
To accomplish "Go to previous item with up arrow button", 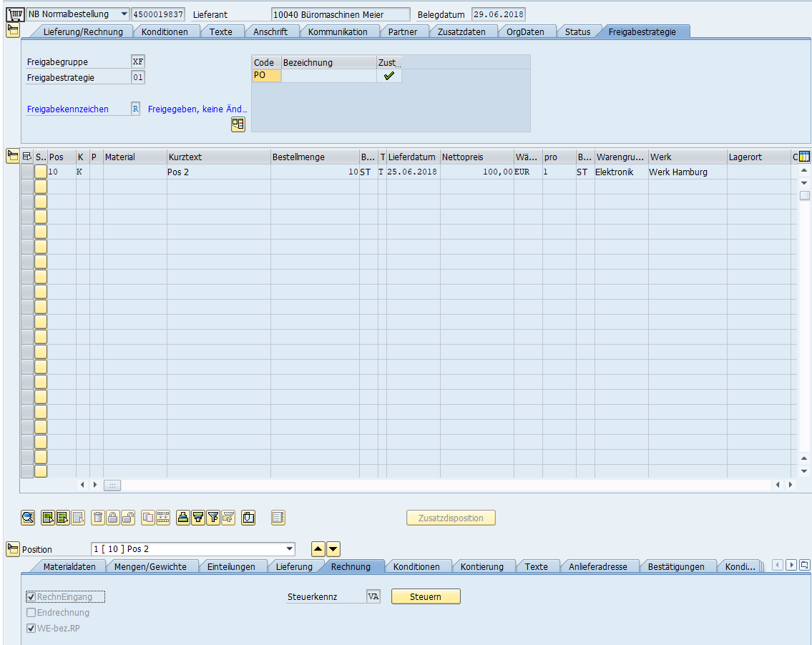I will click(x=318, y=549).
